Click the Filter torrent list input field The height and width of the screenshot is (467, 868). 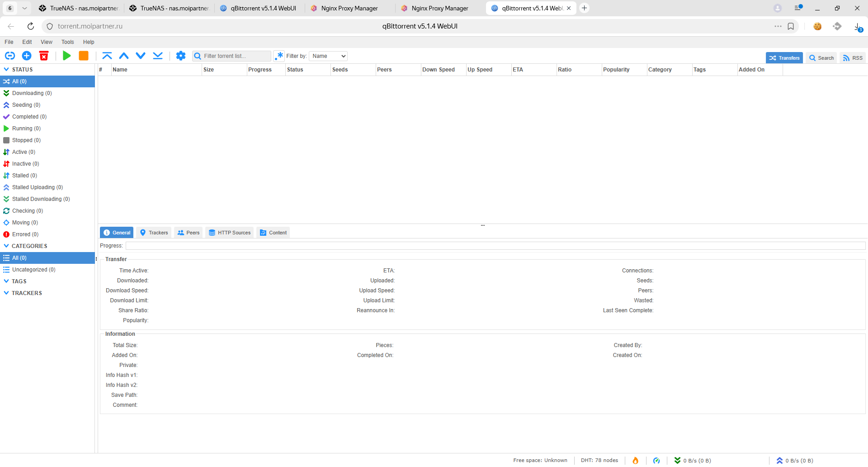(x=235, y=56)
